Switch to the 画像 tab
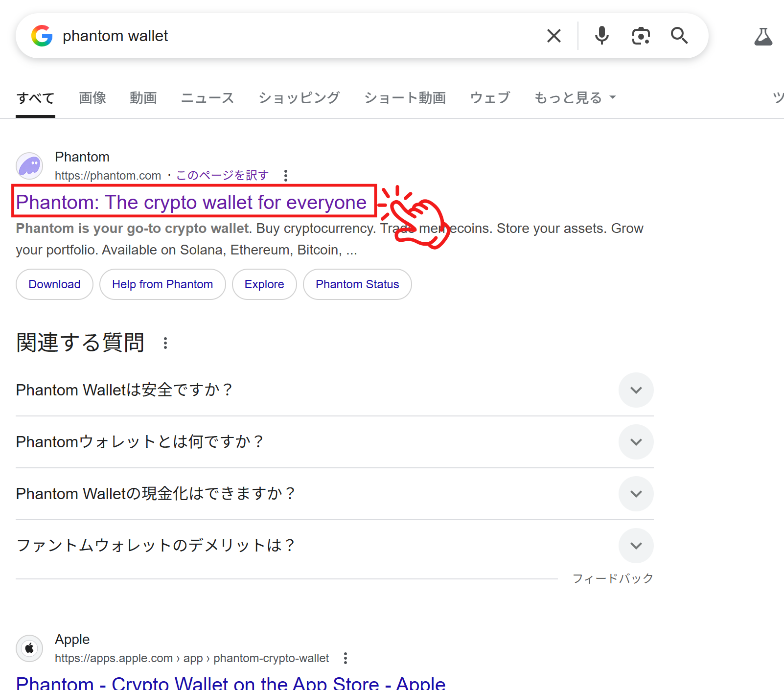The image size is (784, 690). [x=92, y=98]
